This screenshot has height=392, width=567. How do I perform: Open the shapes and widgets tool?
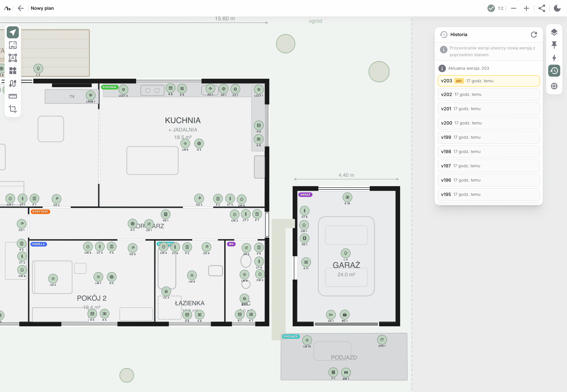point(13,71)
